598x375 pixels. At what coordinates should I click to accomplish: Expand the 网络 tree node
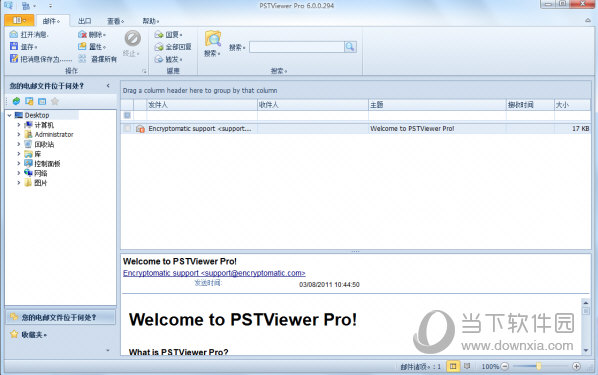coord(19,173)
